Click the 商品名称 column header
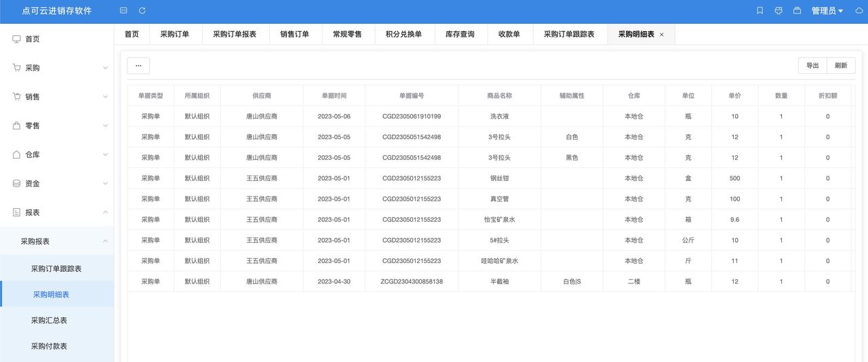868x362 pixels. coord(500,96)
